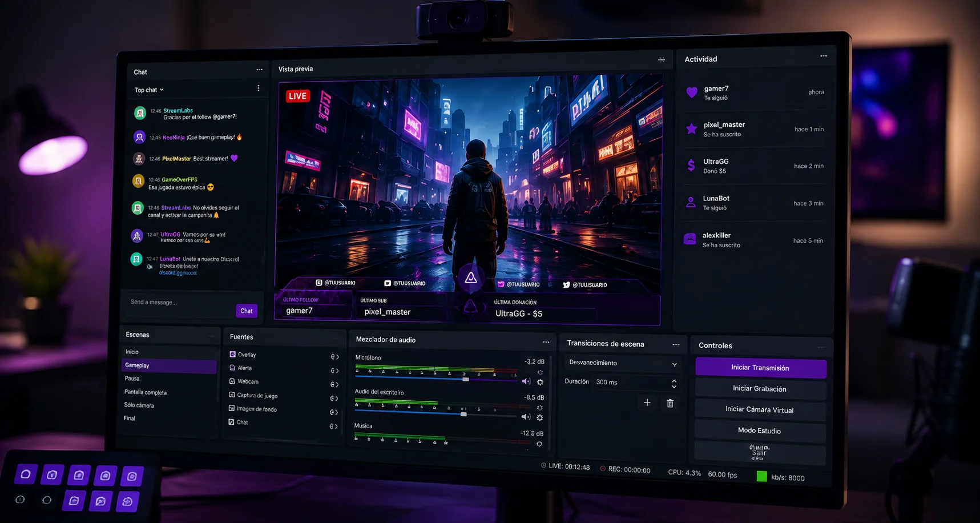Open the Vista previa panel menu

click(661, 59)
